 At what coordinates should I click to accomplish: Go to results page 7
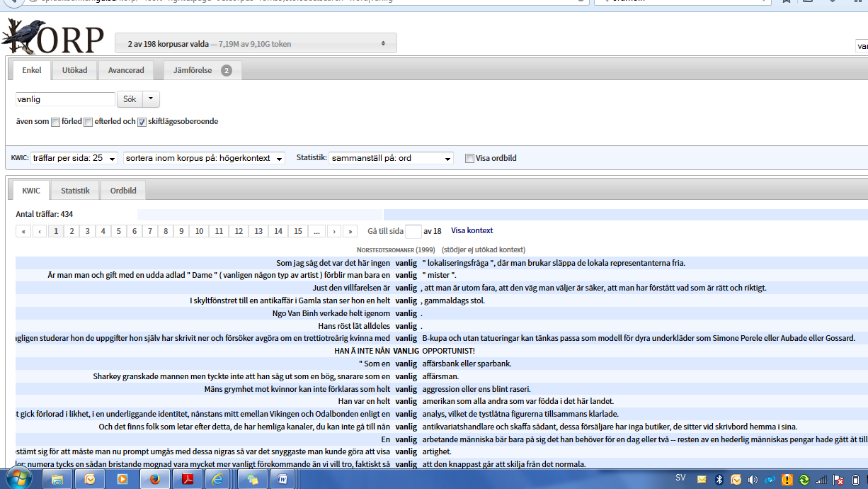click(x=149, y=231)
